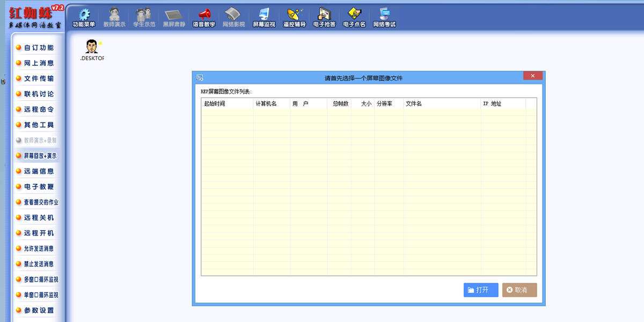
Task: Open 自订功能 in the sidebar
Action: [x=39, y=48]
